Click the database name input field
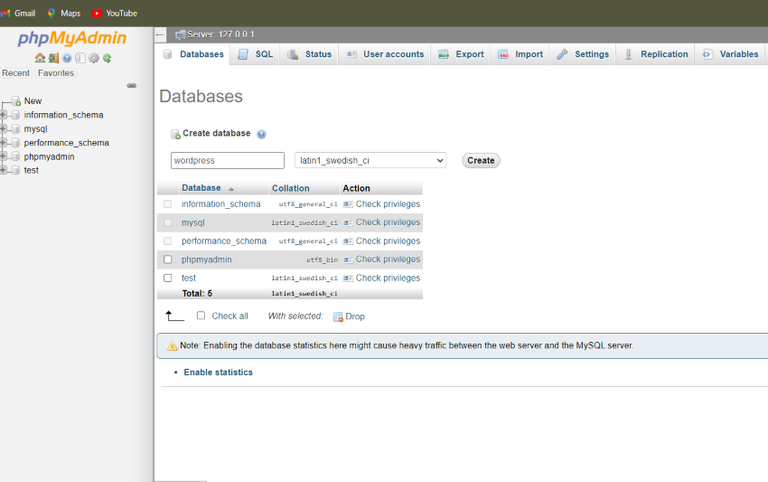 [x=228, y=161]
